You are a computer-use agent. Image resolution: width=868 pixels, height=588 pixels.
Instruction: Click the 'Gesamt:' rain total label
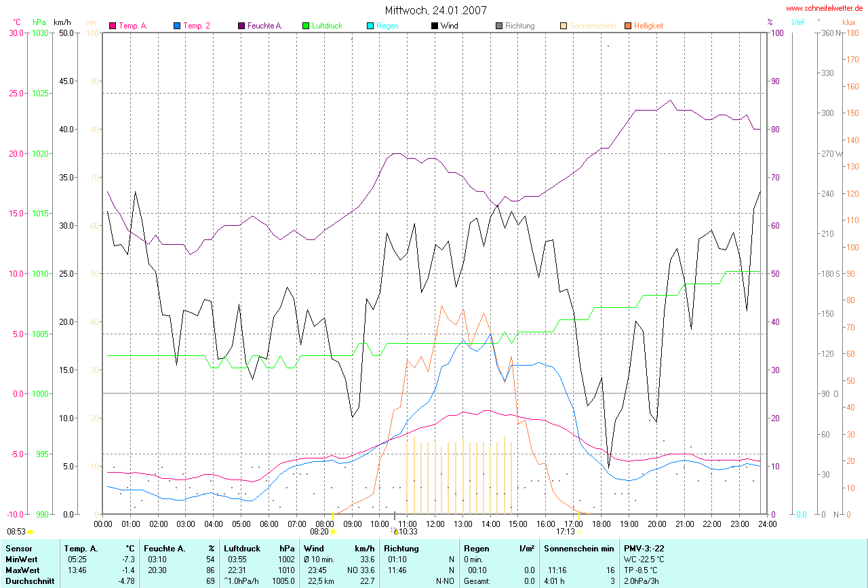[x=477, y=581]
